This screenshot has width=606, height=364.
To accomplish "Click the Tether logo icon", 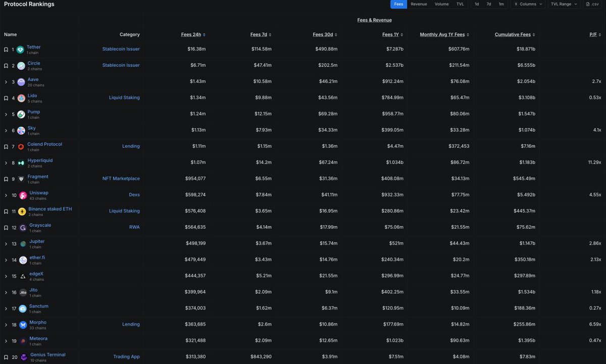I will 20,49.
